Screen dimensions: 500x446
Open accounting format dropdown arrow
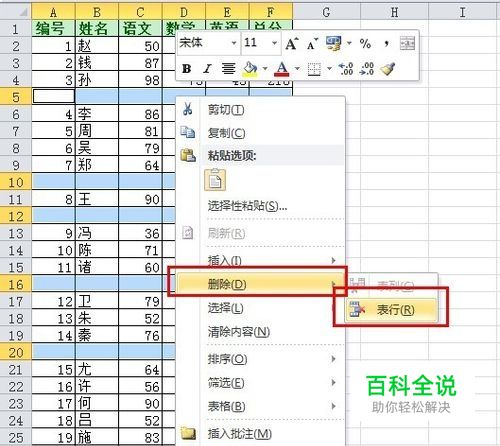click(349, 43)
